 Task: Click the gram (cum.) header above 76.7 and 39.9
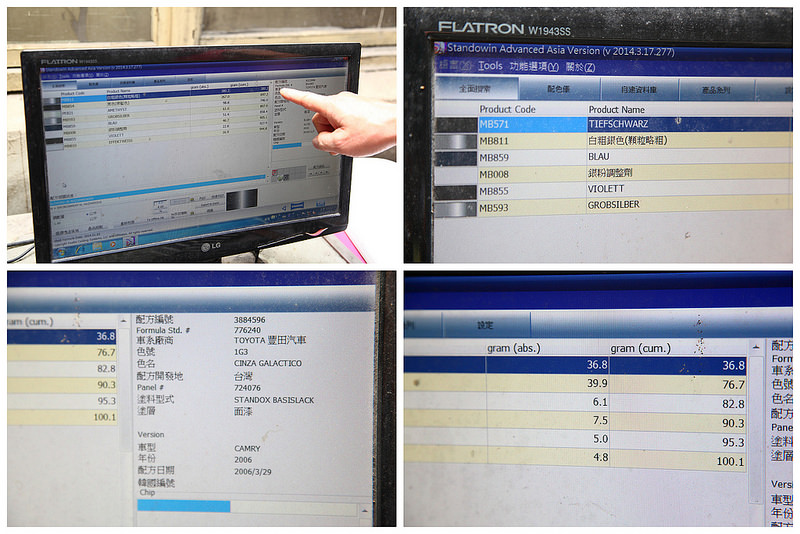click(640, 348)
